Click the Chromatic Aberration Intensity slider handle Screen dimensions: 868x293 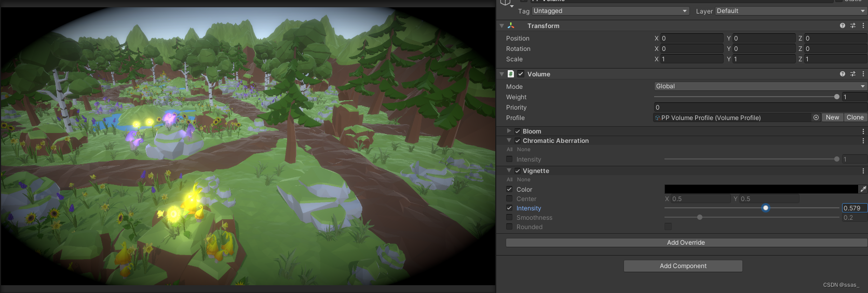(836, 159)
